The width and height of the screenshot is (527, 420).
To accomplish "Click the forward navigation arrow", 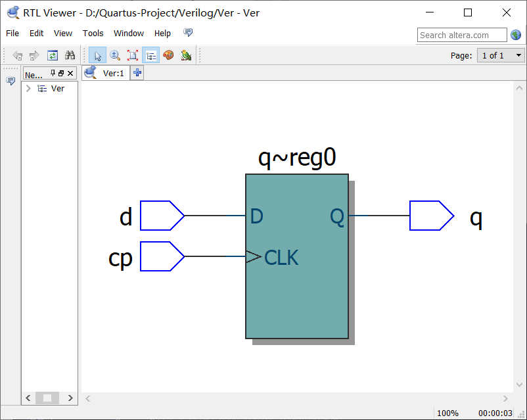I will [34, 55].
